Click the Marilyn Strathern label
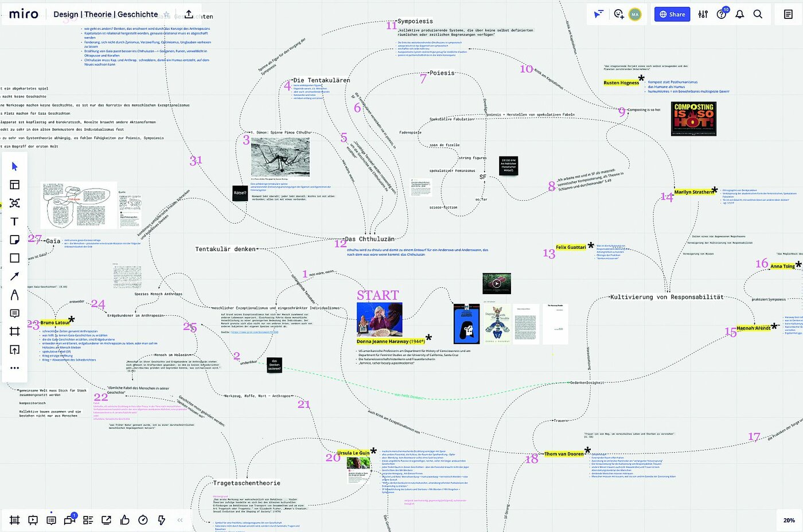This screenshot has width=803, height=532. click(x=693, y=192)
